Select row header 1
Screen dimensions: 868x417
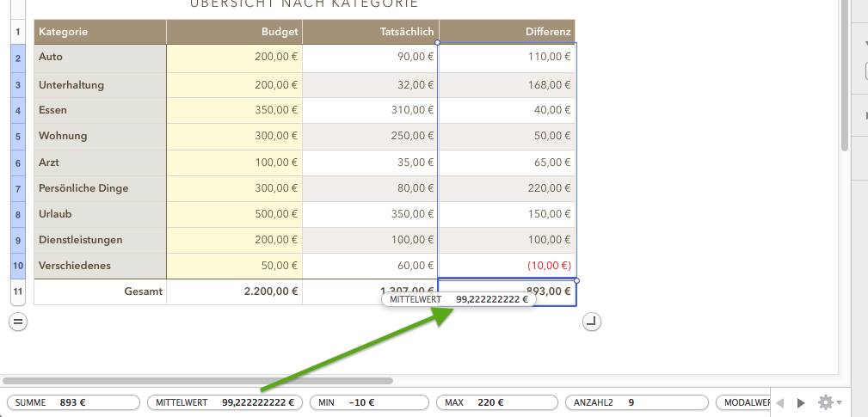pyautogui.click(x=18, y=32)
